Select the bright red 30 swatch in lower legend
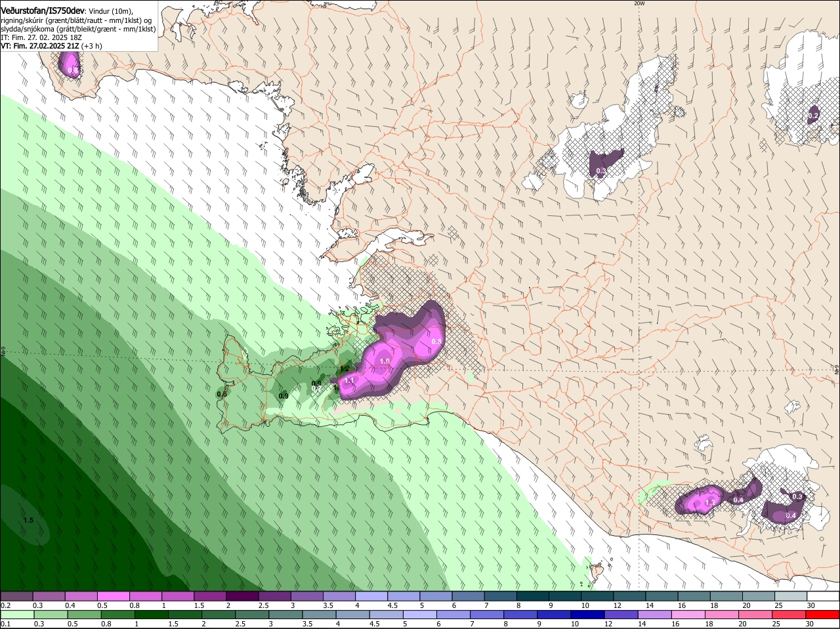 pos(823,615)
